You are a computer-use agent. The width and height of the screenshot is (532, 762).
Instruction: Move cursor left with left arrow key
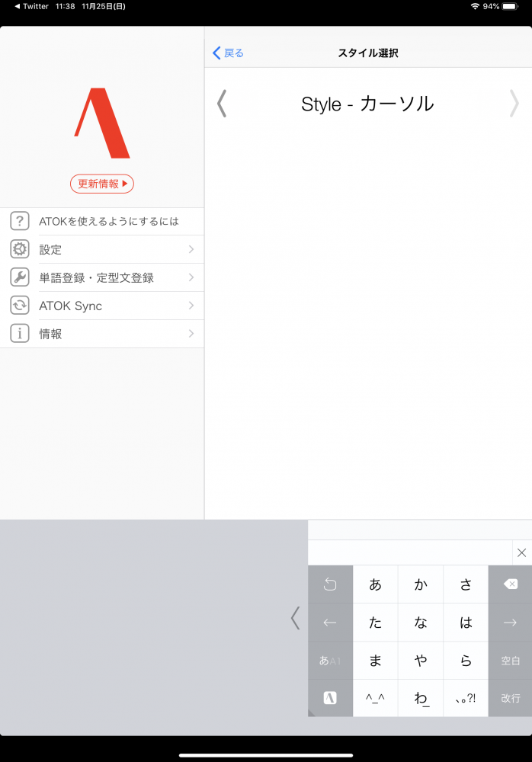(x=330, y=623)
